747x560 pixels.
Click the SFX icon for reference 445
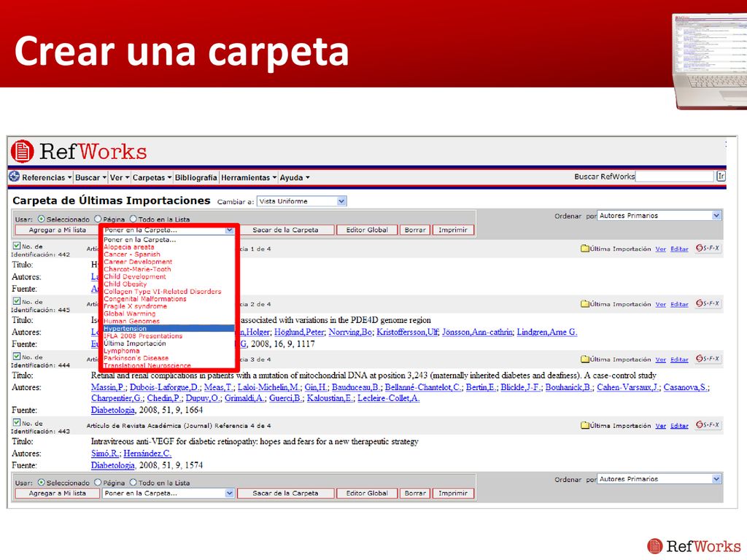708,303
